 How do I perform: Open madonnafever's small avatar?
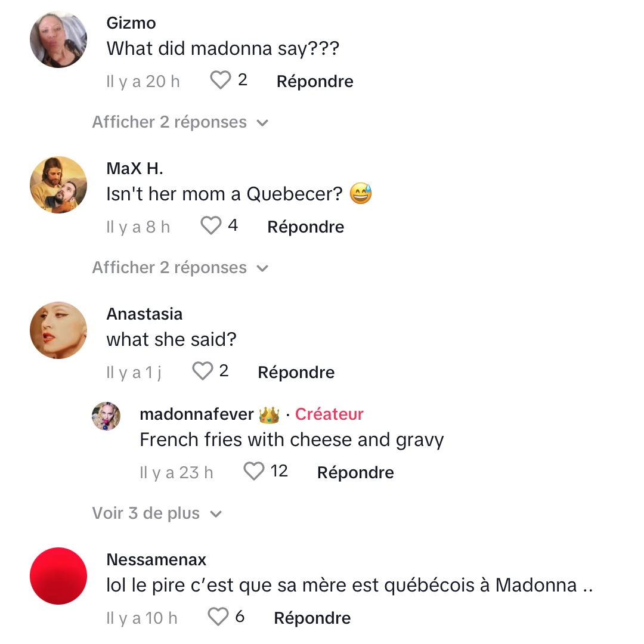106,416
